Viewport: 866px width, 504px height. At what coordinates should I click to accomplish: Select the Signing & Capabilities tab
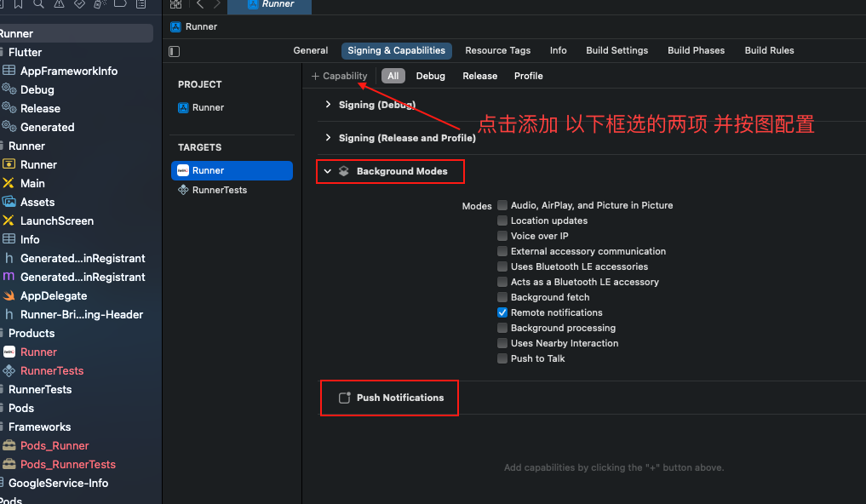click(397, 51)
